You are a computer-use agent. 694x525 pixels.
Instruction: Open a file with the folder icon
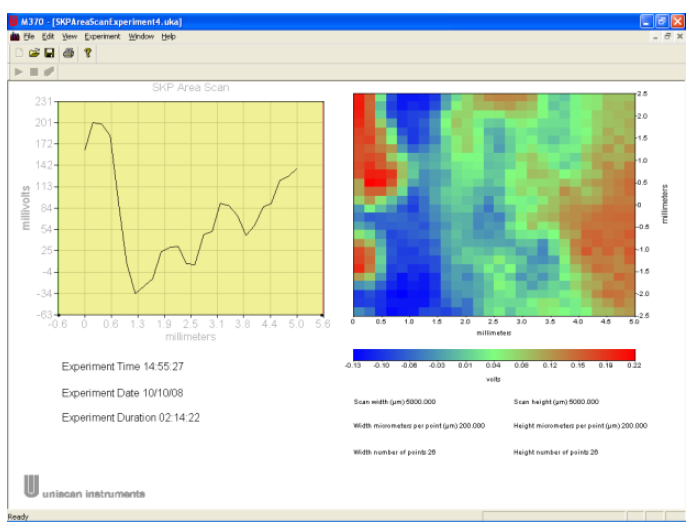tap(33, 52)
